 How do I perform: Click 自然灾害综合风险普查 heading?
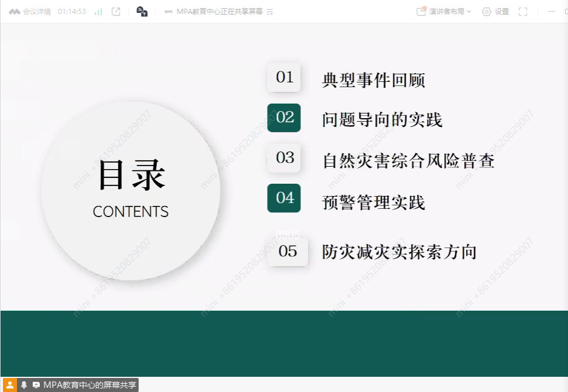point(408,161)
